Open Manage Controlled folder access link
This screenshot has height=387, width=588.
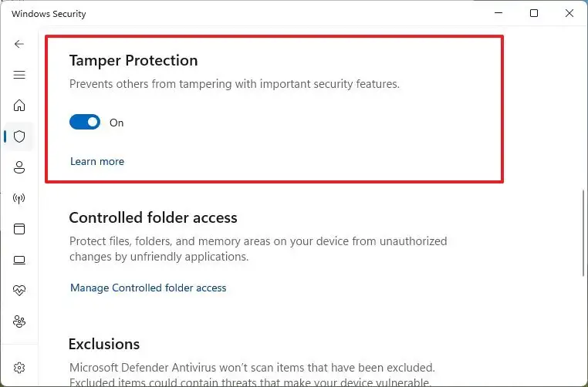[148, 288]
